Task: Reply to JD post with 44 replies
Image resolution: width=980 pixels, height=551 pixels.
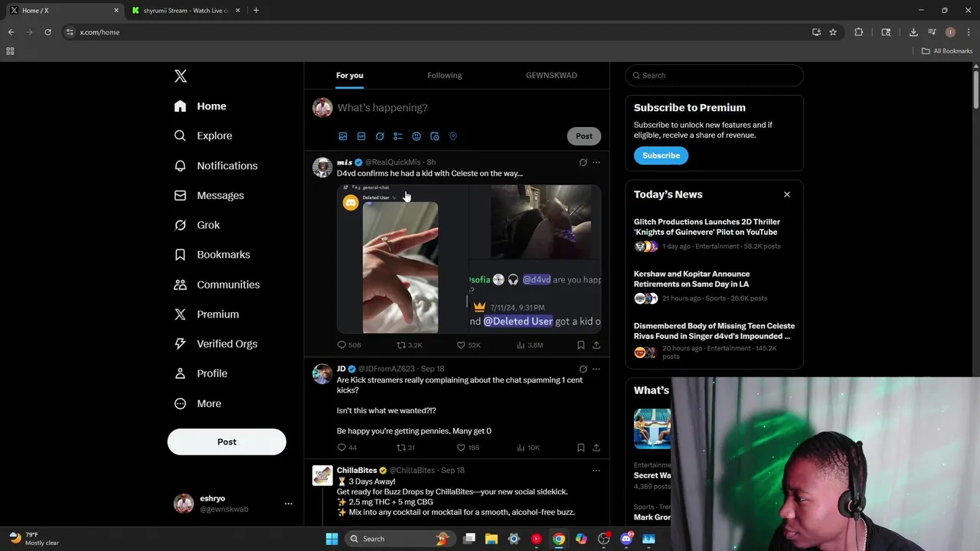Action: point(348,448)
